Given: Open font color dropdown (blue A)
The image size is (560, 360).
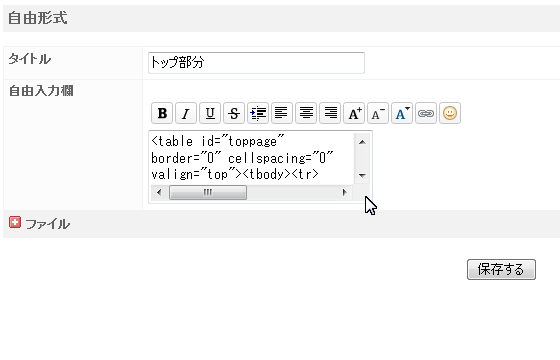Looking at the screenshot, I should [x=402, y=113].
